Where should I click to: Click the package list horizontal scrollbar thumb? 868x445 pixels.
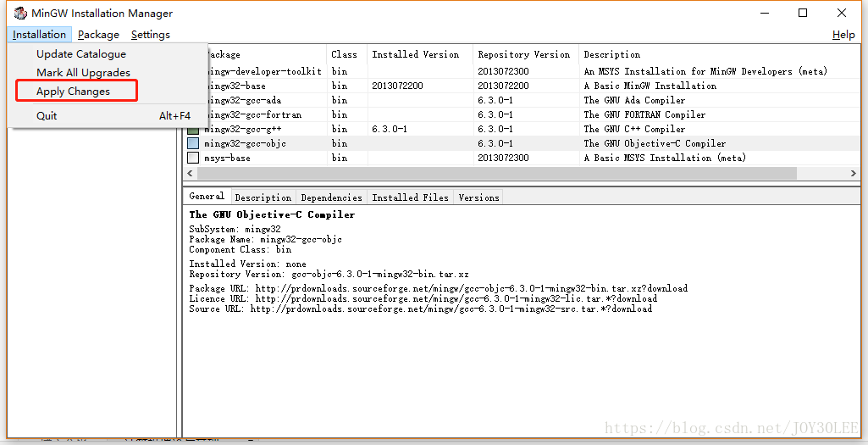[496, 174]
